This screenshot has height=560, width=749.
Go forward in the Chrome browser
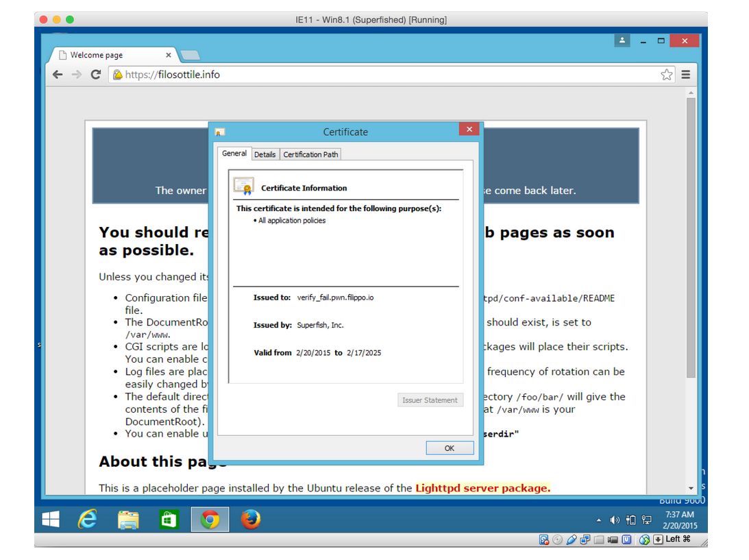[x=77, y=75]
